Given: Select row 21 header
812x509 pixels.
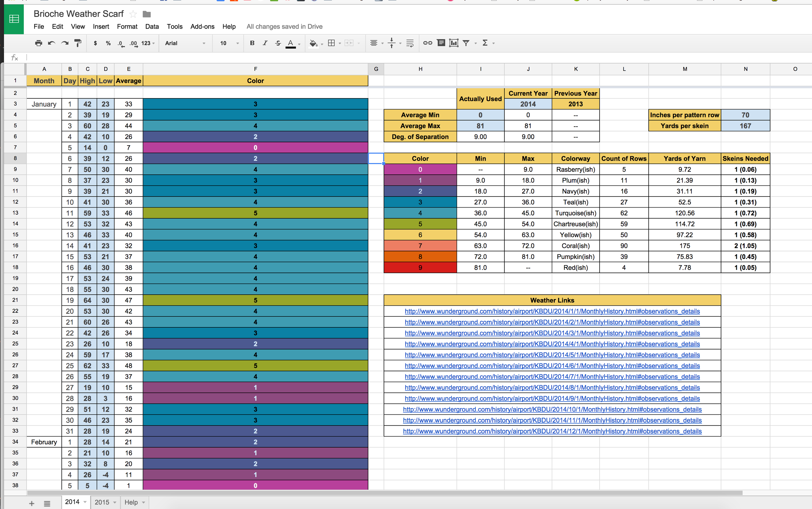Looking at the screenshot, I should [x=15, y=300].
